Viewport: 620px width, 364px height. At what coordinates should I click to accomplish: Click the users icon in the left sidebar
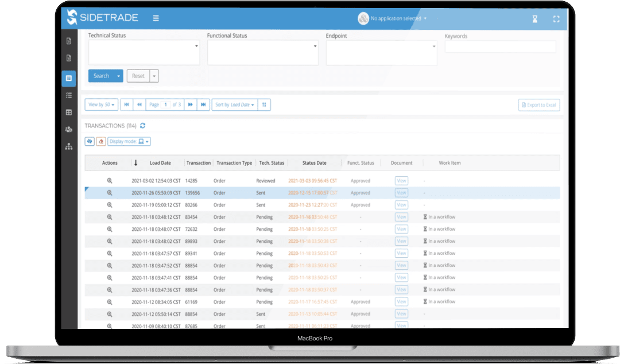68,130
